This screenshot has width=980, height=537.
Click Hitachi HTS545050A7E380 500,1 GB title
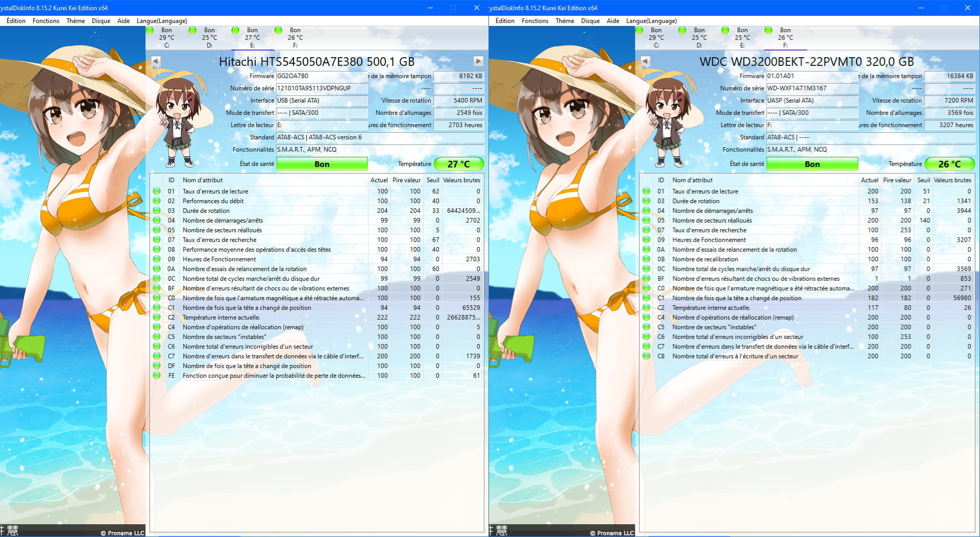[316, 62]
